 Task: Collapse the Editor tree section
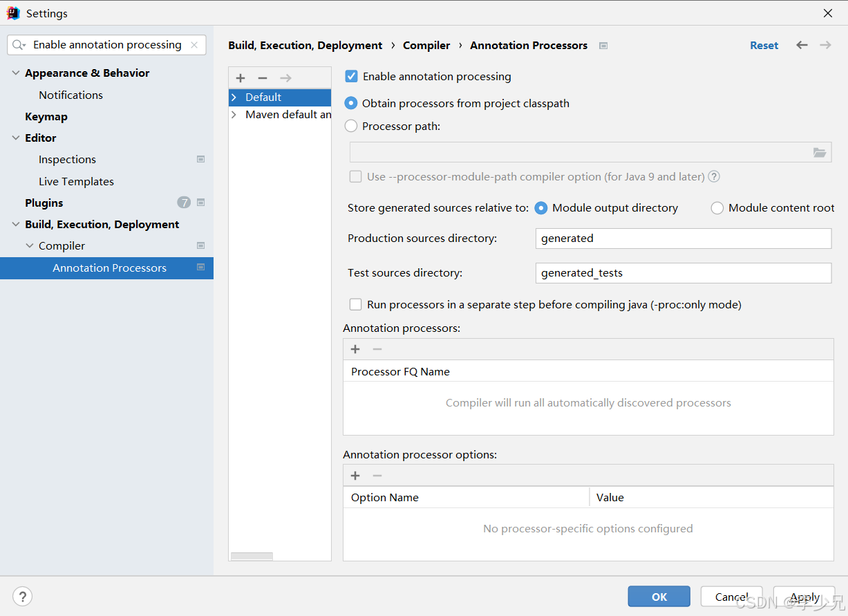point(16,138)
